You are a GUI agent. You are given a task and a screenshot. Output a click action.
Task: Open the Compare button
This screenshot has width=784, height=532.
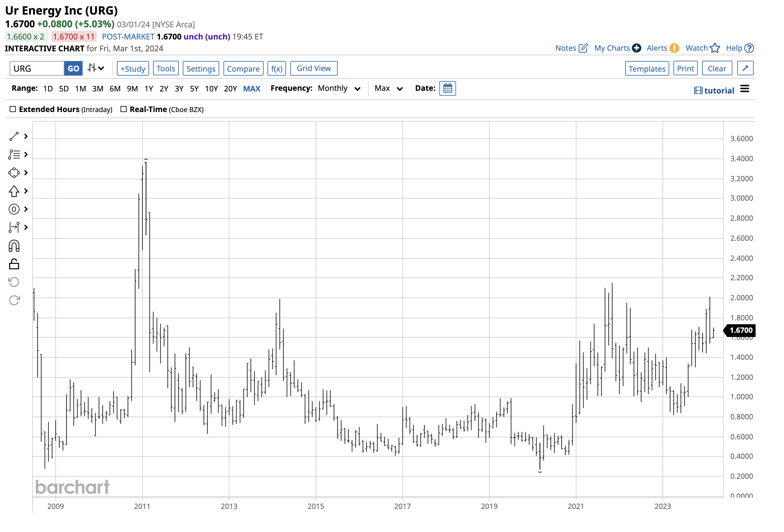coord(243,69)
